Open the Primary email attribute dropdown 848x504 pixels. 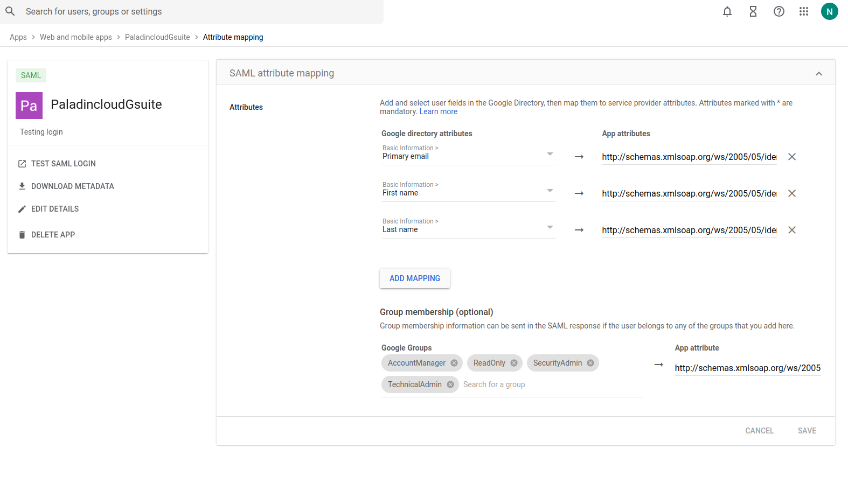[x=468, y=153]
